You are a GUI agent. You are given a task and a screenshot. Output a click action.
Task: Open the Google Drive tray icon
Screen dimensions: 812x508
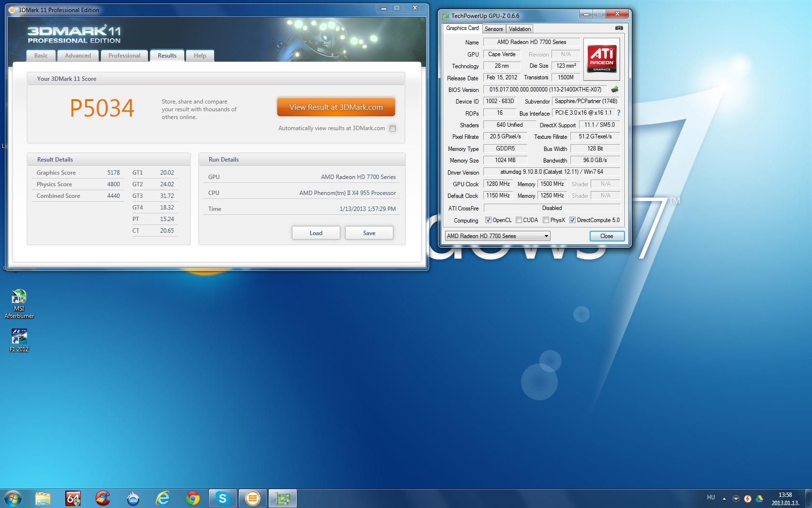point(759,498)
